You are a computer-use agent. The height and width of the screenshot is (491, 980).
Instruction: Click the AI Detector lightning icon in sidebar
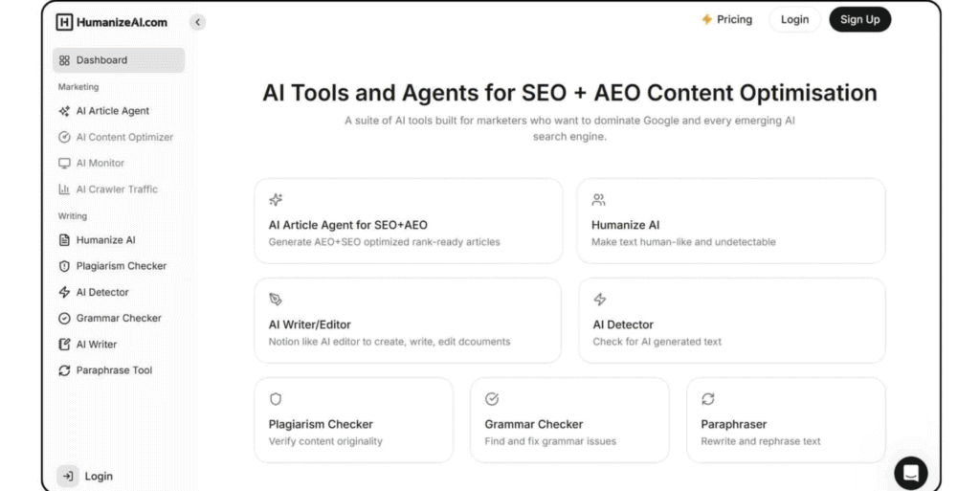[64, 292]
